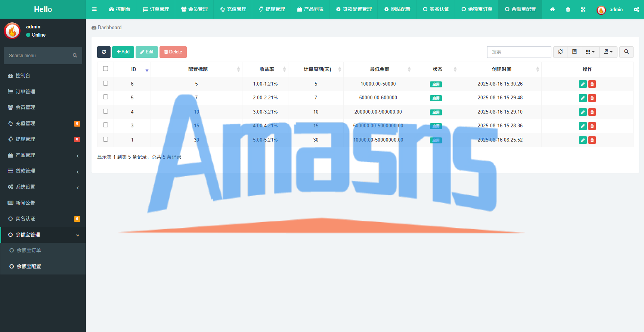The width and height of the screenshot is (644, 332).
Task: Open 网站配置 tab in top navigation
Action: (x=397, y=9)
